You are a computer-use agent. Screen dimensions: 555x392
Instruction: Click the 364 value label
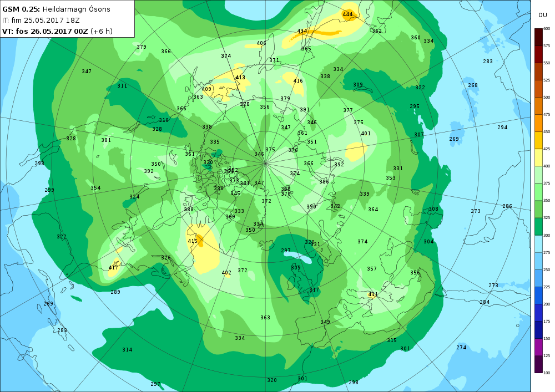373,210
